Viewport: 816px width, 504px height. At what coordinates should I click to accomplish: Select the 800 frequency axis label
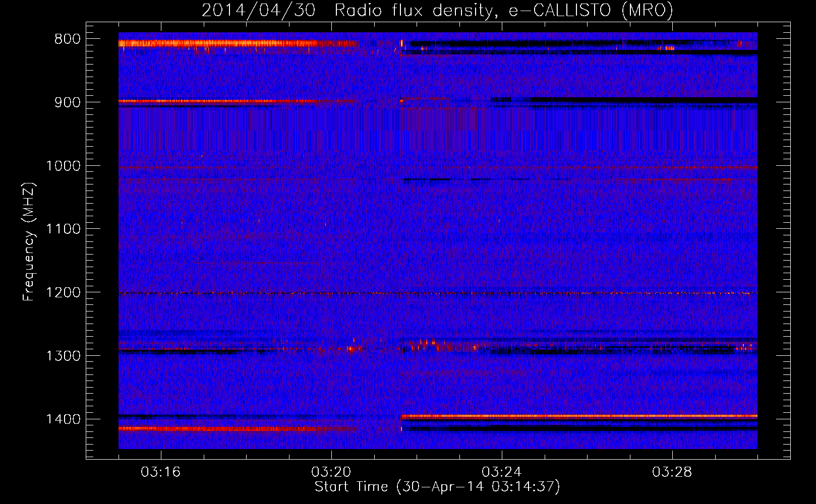[67, 39]
